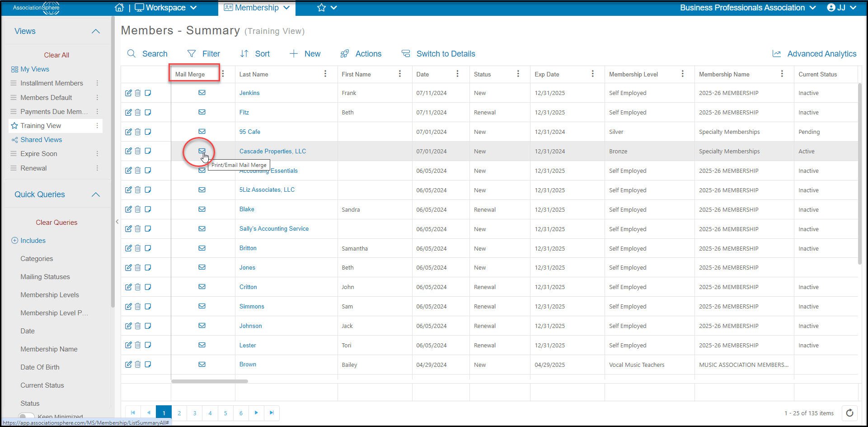Click Switch to Details

click(x=438, y=53)
